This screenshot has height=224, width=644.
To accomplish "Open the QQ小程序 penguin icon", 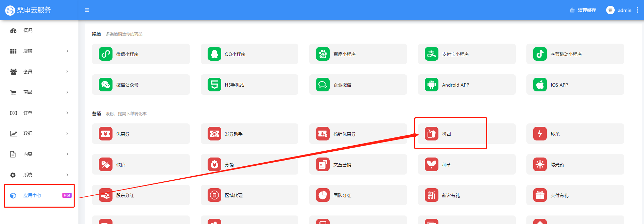I will (x=214, y=54).
